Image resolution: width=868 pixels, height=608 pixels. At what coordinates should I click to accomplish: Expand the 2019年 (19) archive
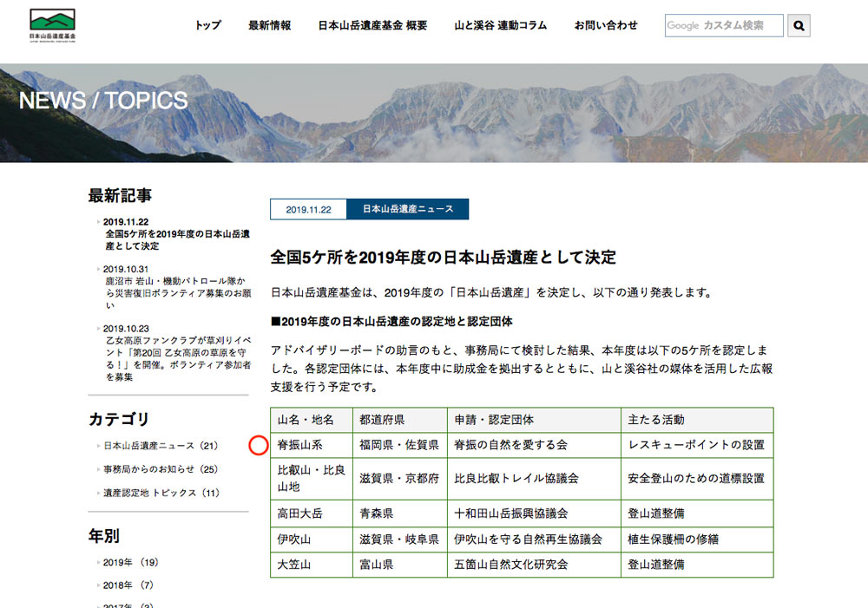(130, 562)
